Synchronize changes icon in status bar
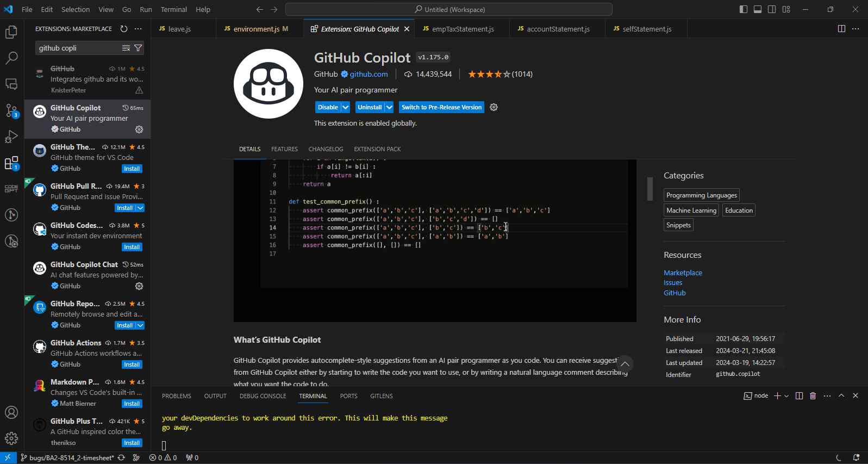 [121, 457]
